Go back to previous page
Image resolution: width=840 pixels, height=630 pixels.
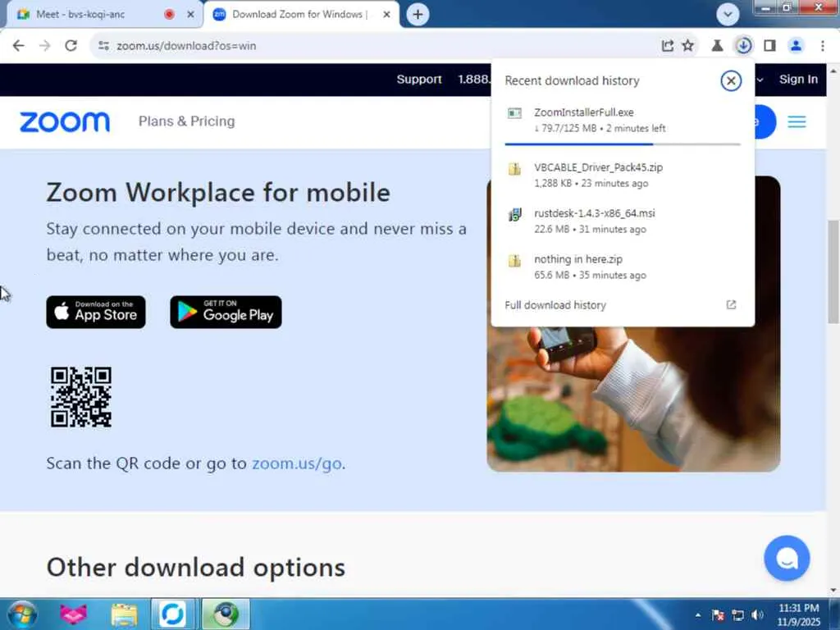click(18, 46)
